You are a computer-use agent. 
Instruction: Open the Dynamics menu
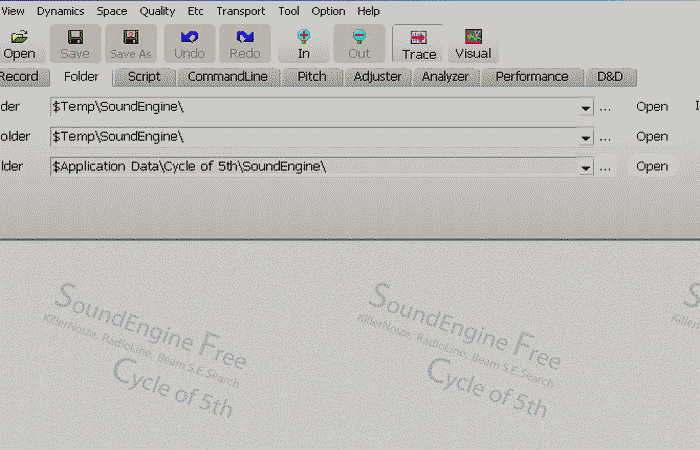[x=61, y=11]
